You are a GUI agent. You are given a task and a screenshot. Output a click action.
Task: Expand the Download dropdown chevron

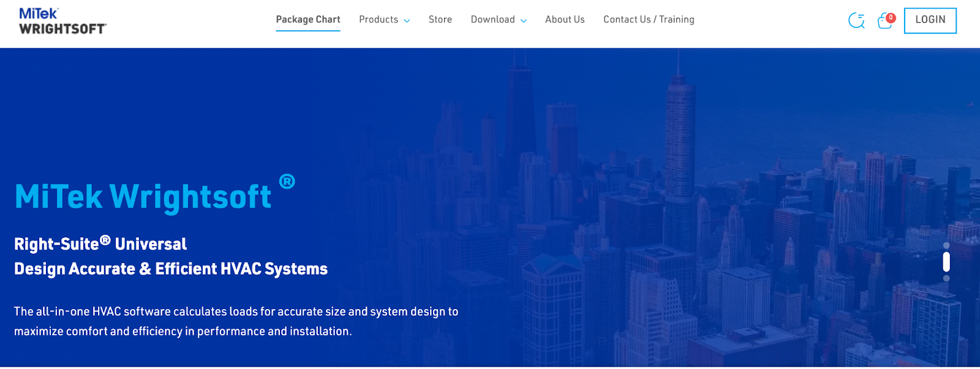tap(524, 21)
